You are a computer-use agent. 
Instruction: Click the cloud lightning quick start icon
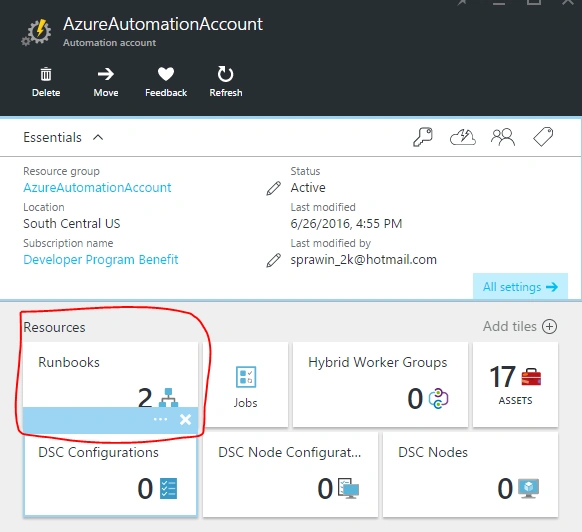(x=462, y=137)
